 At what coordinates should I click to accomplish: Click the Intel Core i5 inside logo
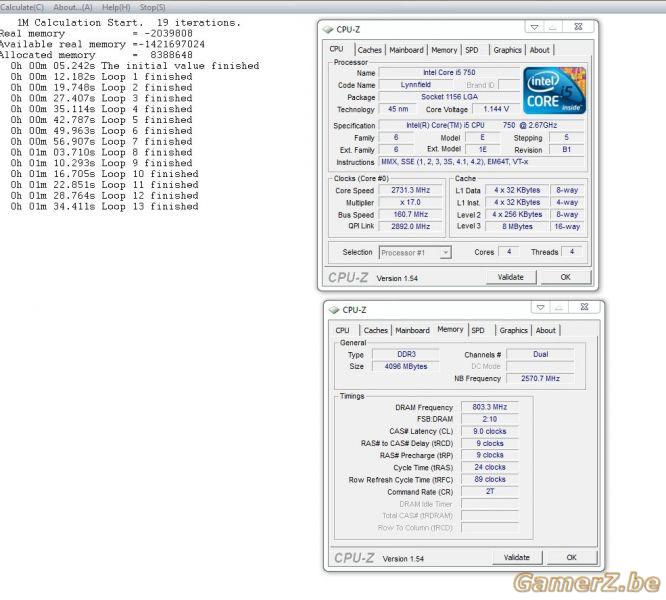pos(554,90)
